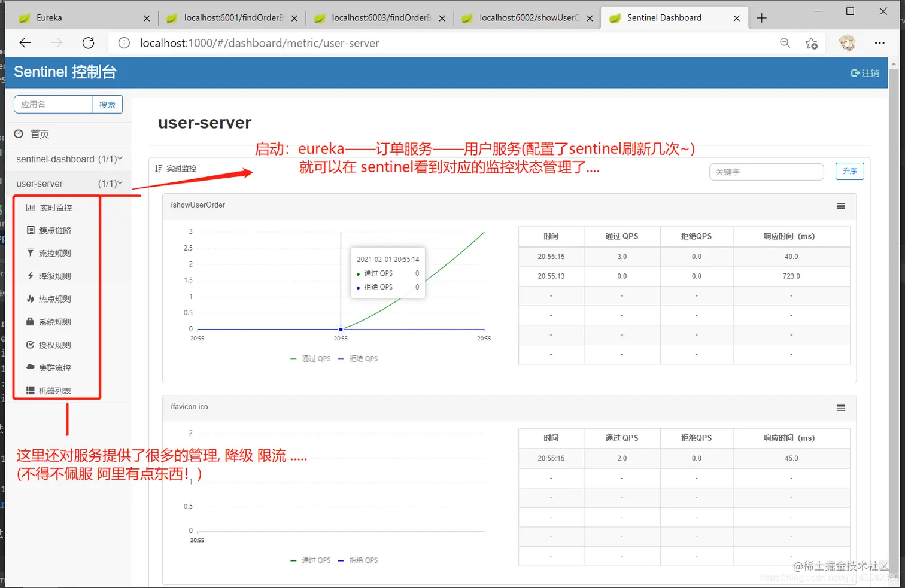Expand the sentinel-dashboard (1/1) app entry
Viewport: 905px width, 588px height.
click(x=69, y=159)
